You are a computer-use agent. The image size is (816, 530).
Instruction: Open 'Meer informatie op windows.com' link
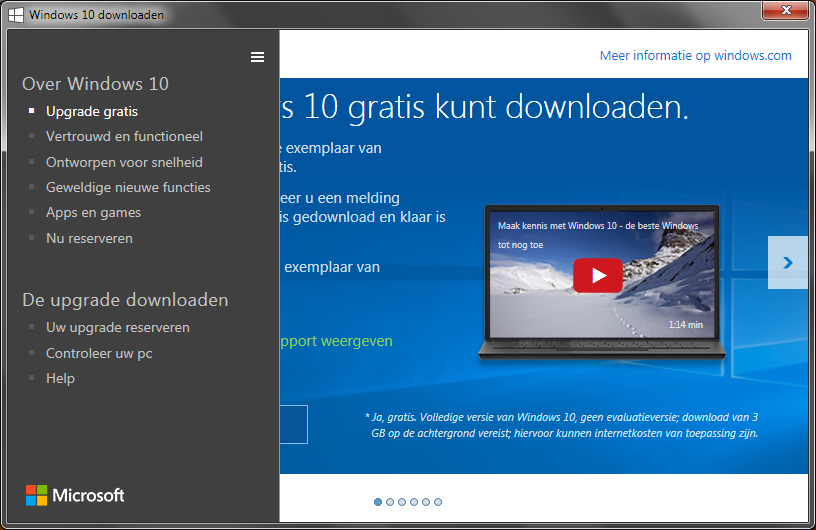click(695, 56)
